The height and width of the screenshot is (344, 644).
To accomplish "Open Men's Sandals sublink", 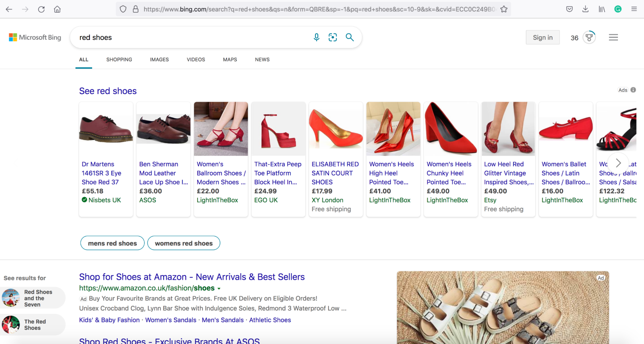I will (x=223, y=320).
